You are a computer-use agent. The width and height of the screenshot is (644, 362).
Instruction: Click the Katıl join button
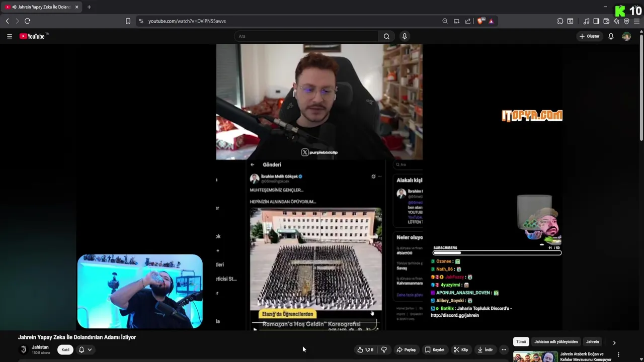coord(65,349)
